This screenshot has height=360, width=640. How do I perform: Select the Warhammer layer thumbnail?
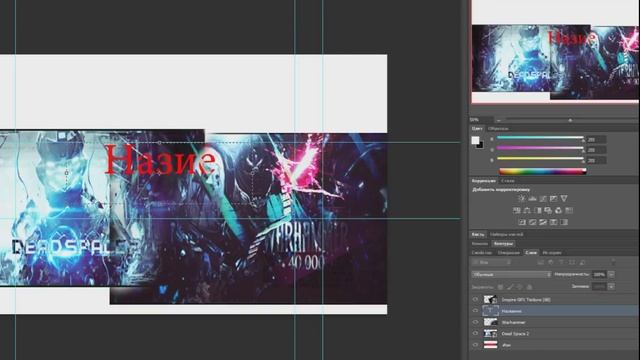point(490,322)
